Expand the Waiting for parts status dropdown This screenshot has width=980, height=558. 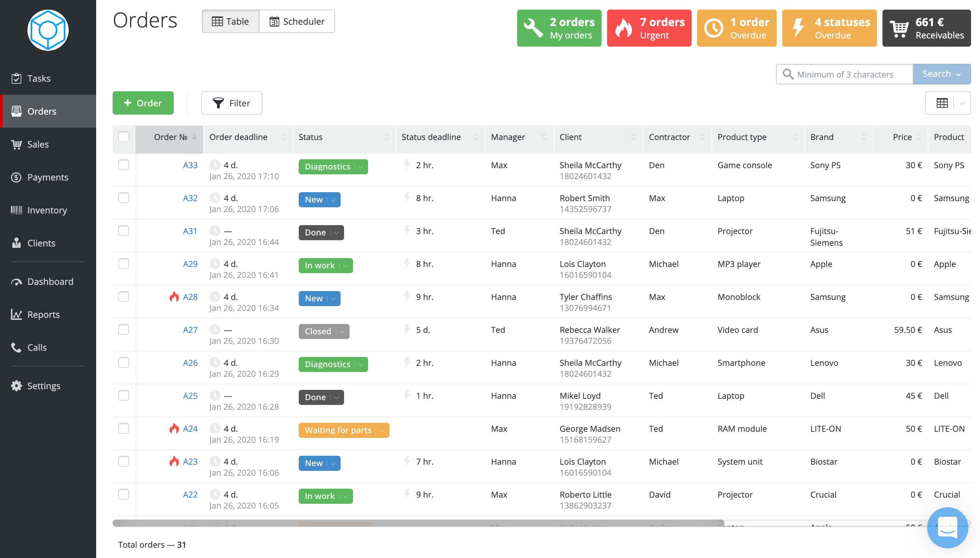pyautogui.click(x=382, y=430)
